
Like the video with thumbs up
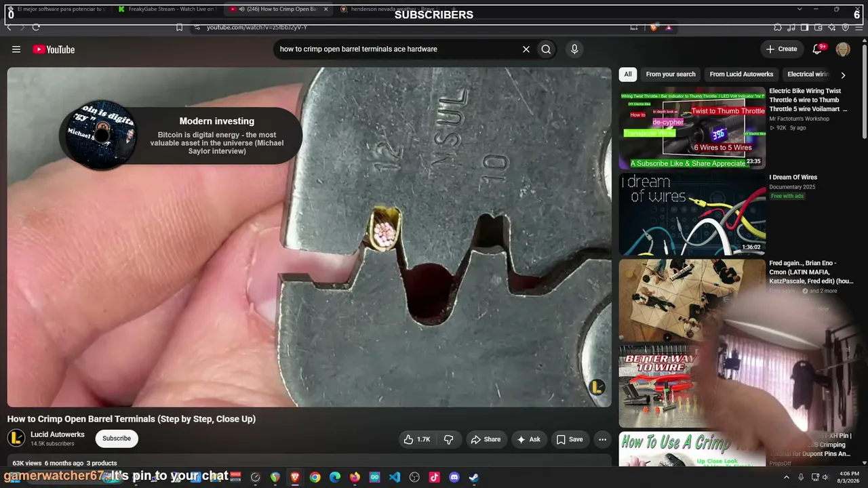[417, 439]
